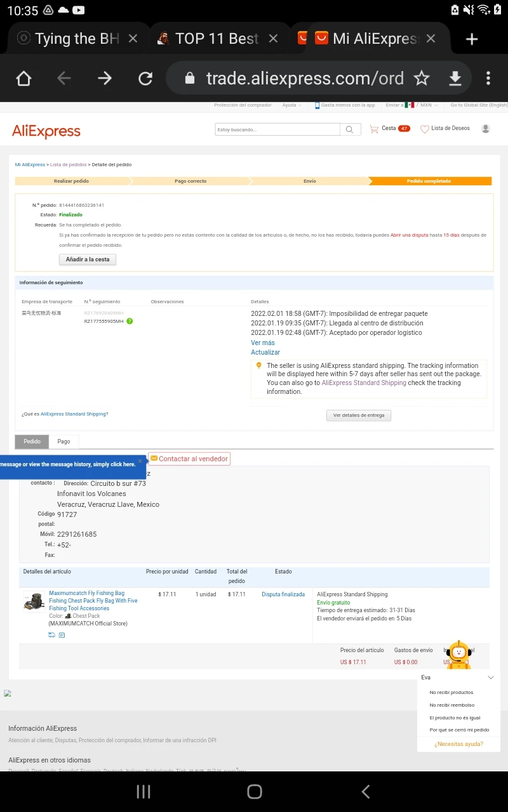
Task: Open 'AliExpress Standard Shipping' link in notice
Action: (364, 383)
